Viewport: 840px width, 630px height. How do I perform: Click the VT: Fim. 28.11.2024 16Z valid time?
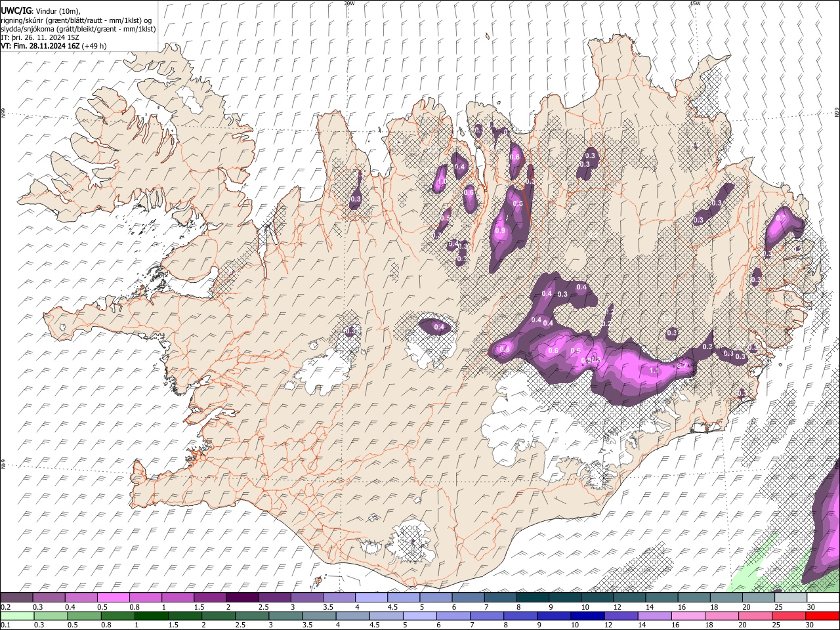53,46
